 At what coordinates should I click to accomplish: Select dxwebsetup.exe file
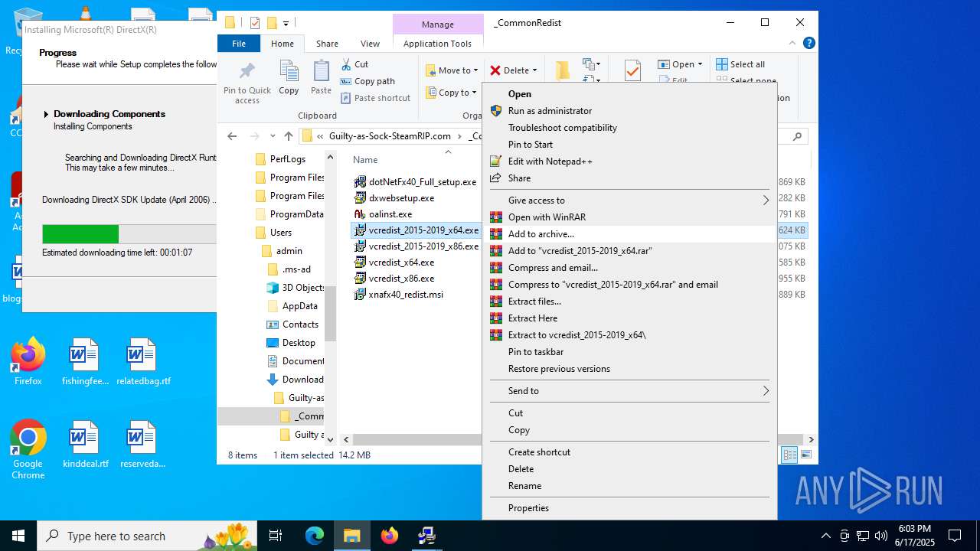(x=394, y=198)
